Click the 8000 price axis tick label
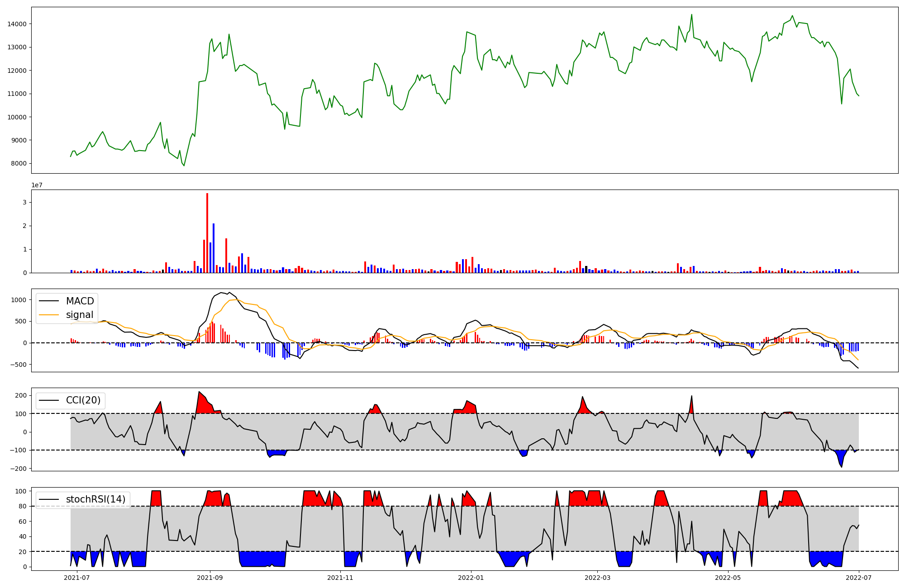 click(19, 164)
